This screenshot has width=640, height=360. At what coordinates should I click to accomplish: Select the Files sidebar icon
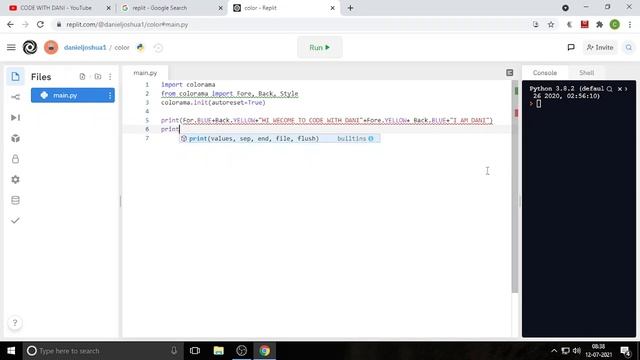coord(15,77)
